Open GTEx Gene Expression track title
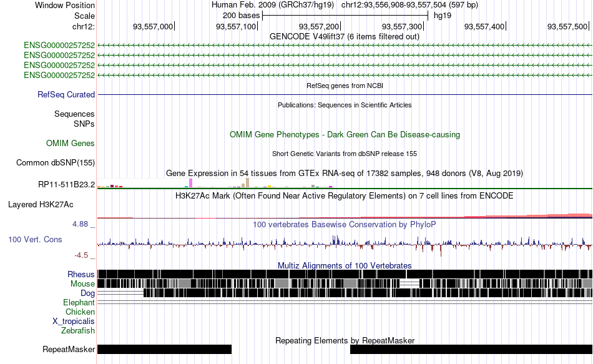The height and width of the screenshot is (364, 593). (x=345, y=174)
